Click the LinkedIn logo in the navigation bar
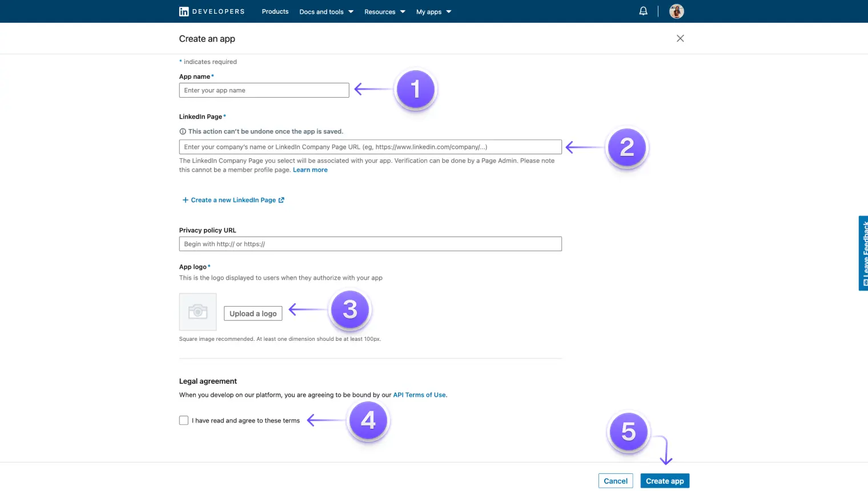Image resolution: width=868 pixels, height=491 pixels. 183,11
